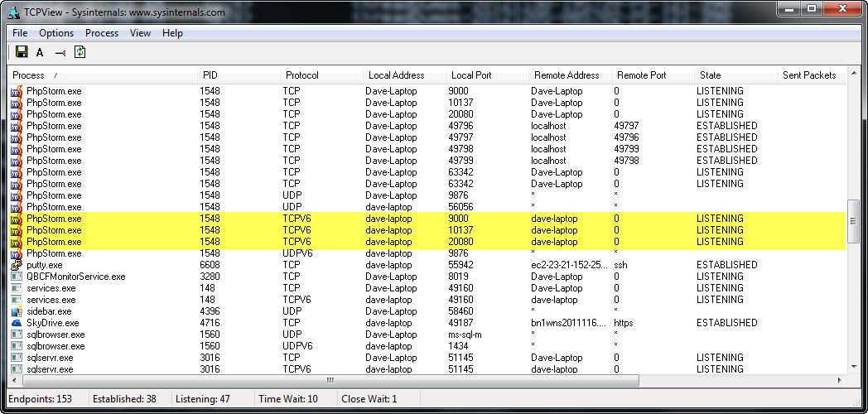
Task: Click 'Time Wait: 10' in status bar
Action: click(x=288, y=399)
